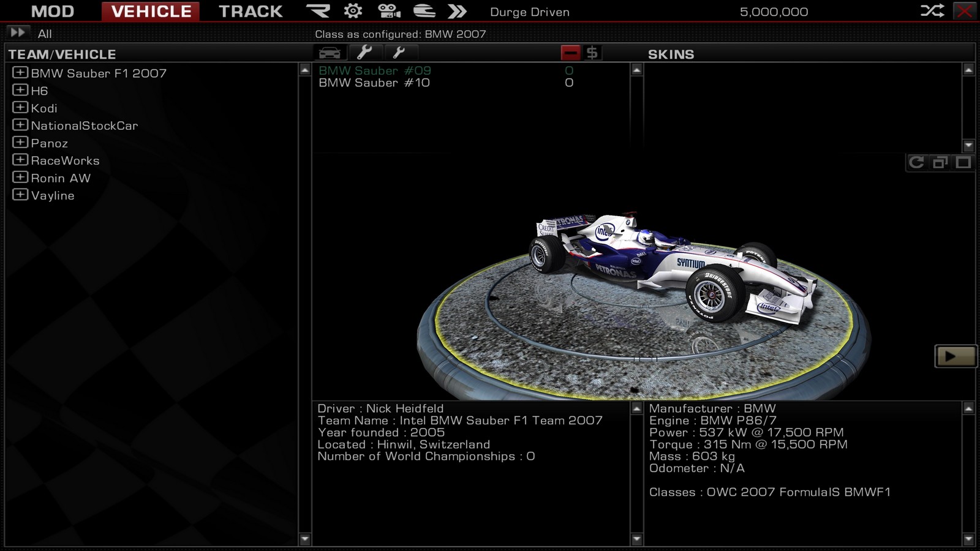Select BMW Sauber #10 vehicle

tap(374, 83)
